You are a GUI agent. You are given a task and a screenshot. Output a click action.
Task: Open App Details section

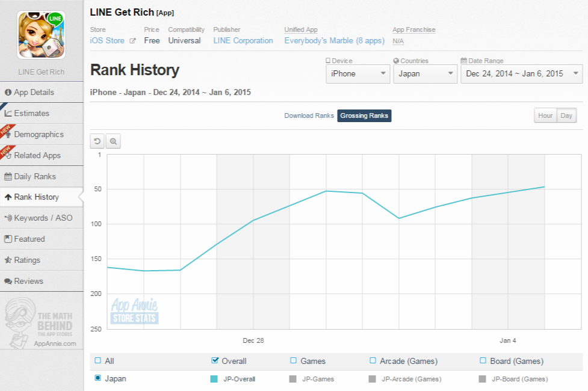(x=42, y=92)
